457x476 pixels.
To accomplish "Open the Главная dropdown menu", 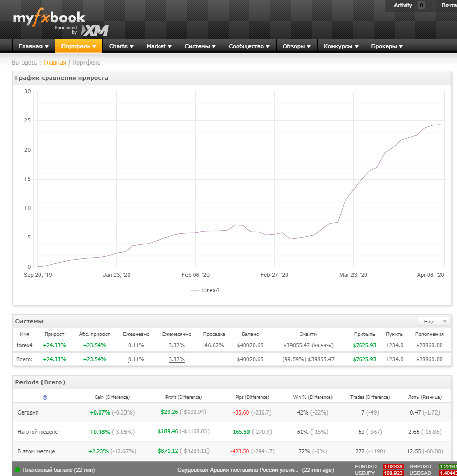I will [x=33, y=46].
